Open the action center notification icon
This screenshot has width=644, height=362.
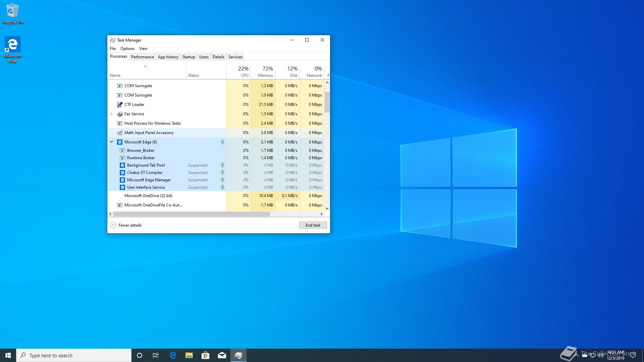coord(633,355)
